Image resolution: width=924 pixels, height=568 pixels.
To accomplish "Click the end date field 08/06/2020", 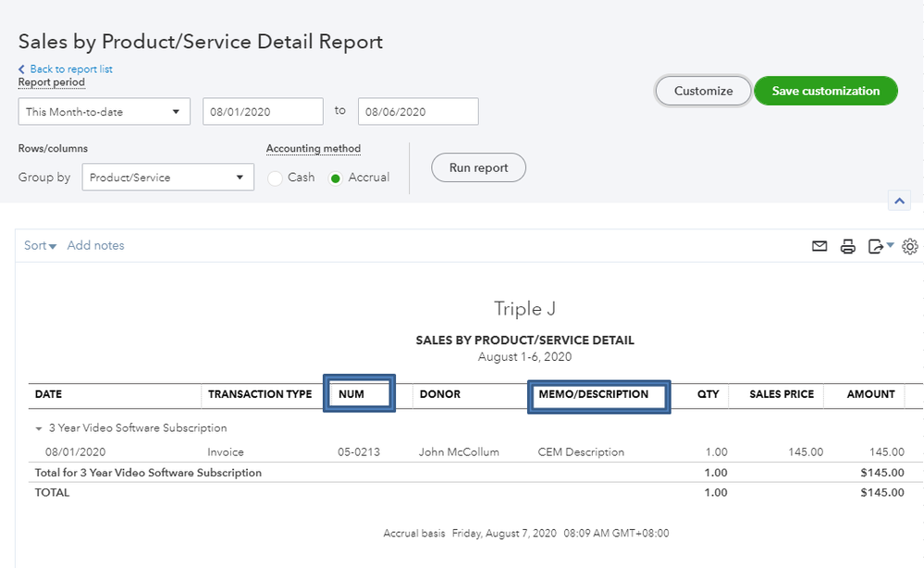I will 417,112.
